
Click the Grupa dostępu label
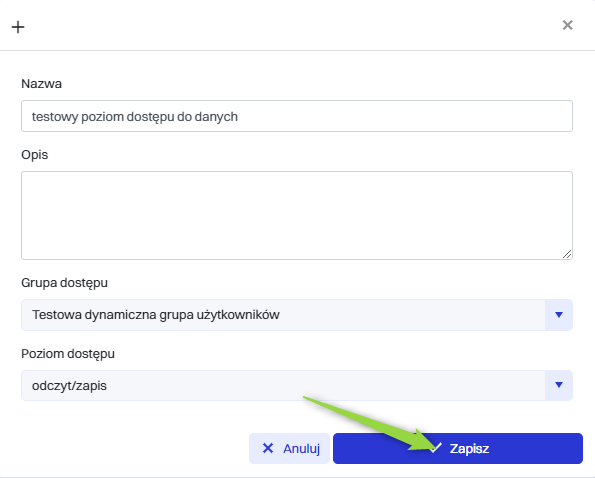coord(65,283)
